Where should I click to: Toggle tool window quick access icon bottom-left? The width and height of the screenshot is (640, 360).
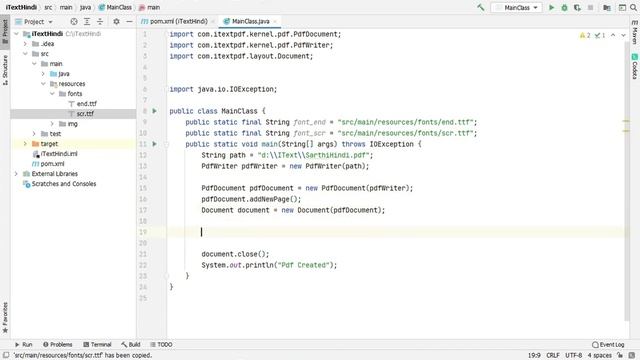click(x=6, y=355)
